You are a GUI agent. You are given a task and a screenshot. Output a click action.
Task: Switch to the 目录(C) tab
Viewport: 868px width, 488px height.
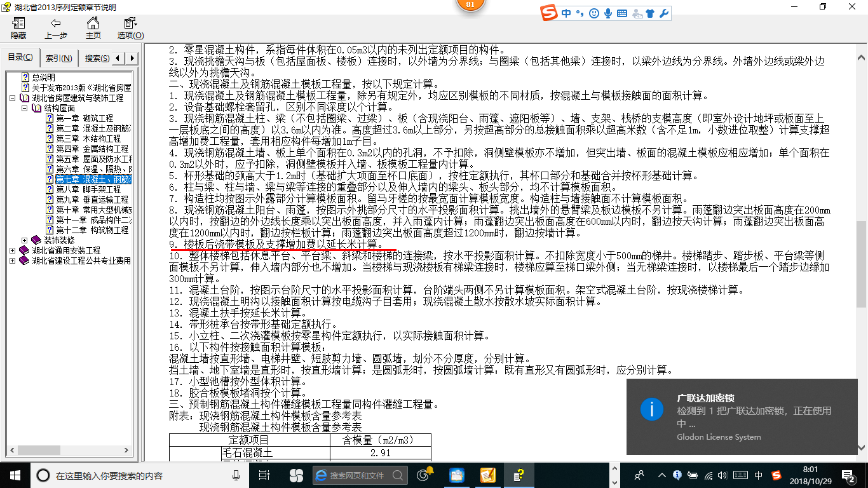[20, 58]
